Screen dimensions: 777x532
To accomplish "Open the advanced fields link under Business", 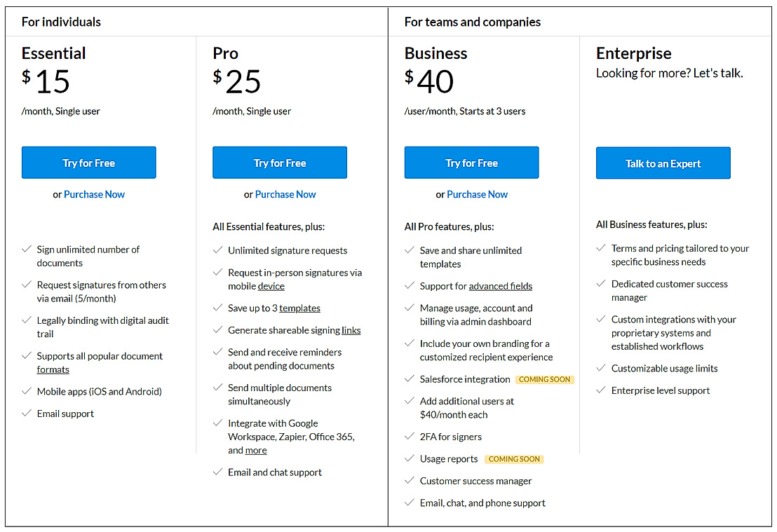I will (500, 286).
